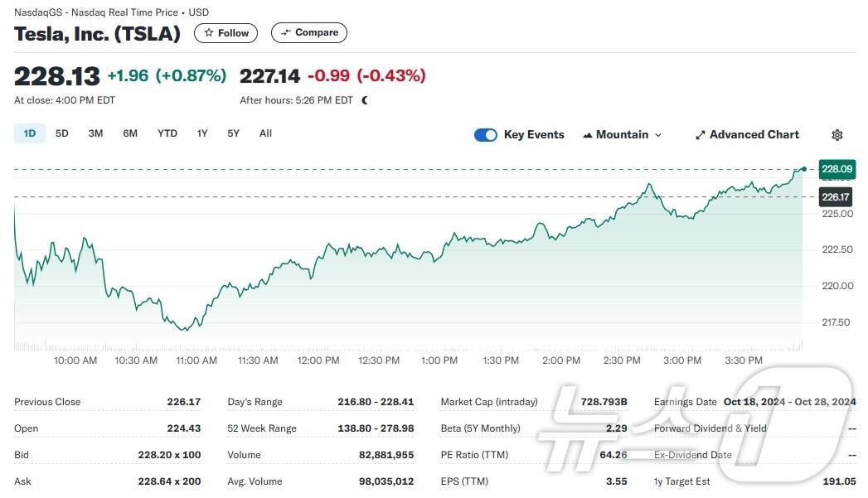Toggle the Key Events switch
868x498 pixels.
coord(486,135)
